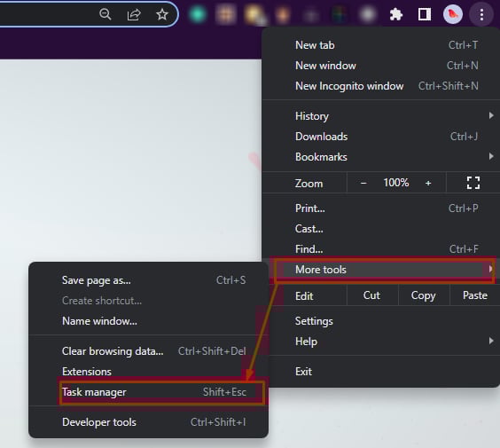Open the Extensions puzzle piece icon
This screenshot has width=500, height=448.
(x=396, y=14)
